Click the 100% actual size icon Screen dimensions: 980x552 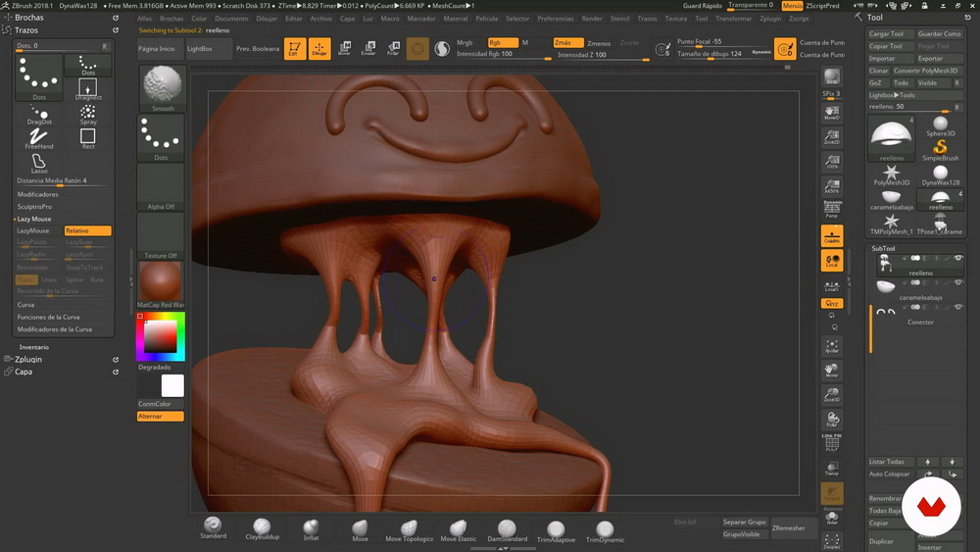(832, 162)
